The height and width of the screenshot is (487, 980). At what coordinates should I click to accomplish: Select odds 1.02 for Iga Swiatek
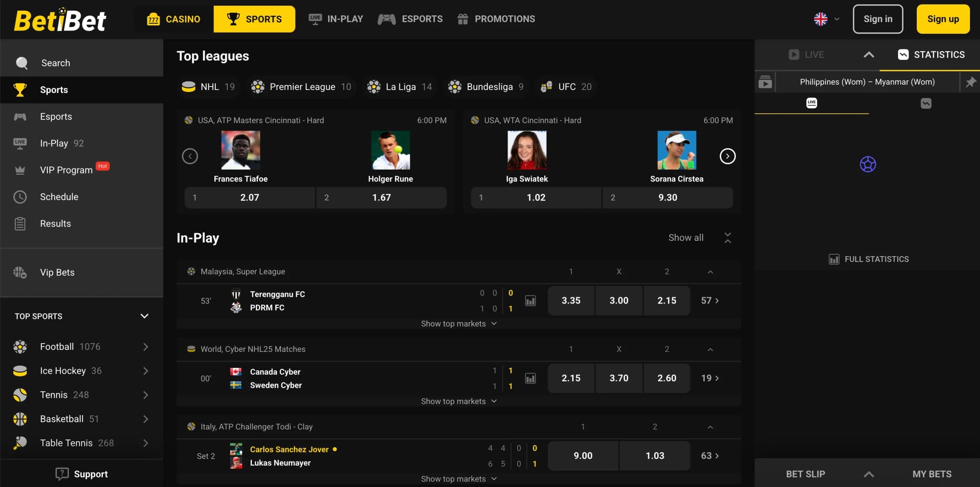(x=535, y=198)
